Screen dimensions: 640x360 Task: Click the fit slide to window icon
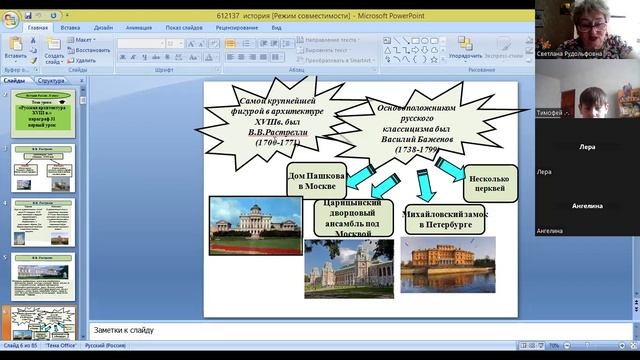(x=633, y=346)
